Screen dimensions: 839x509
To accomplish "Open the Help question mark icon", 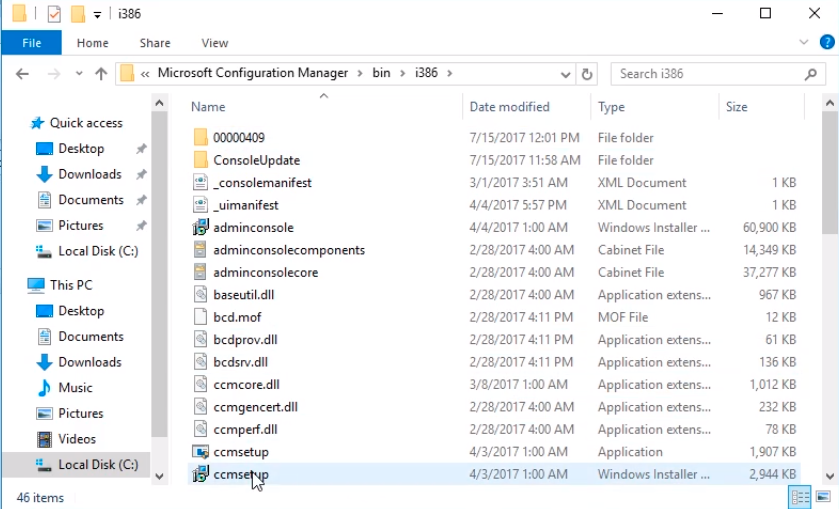I will [827, 42].
